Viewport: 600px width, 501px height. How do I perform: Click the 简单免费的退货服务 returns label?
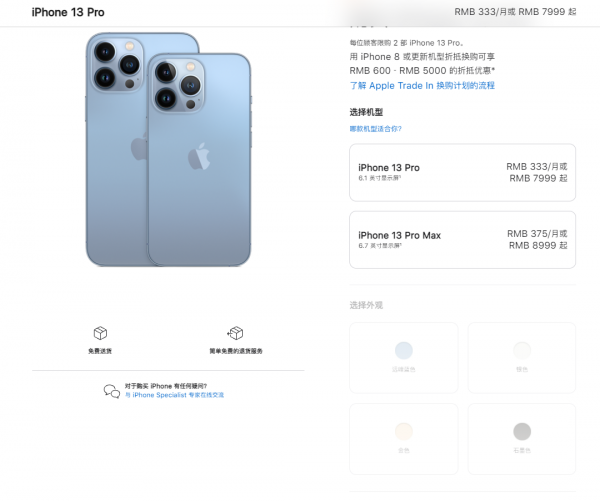pyautogui.click(x=236, y=351)
